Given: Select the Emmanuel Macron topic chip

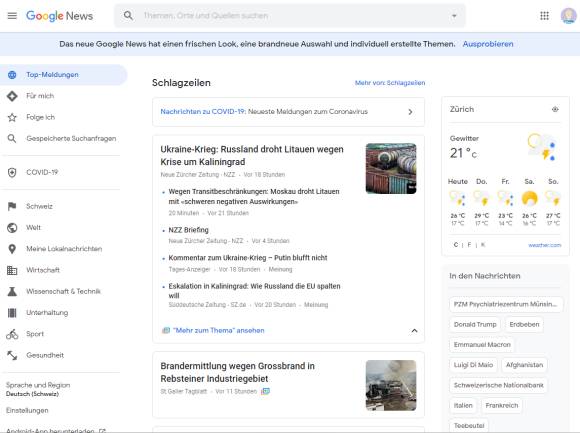Looking at the screenshot, I should [x=482, y=345].
